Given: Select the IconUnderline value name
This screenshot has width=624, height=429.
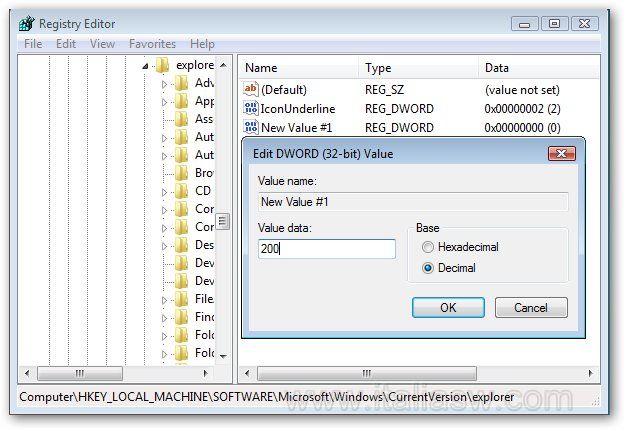Looking at the screenshot, I should [298, 109].
